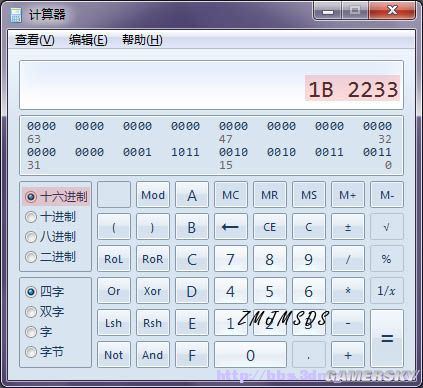Screen dimensions: 423x388
Task: Click the division slash button
Action: (348, 259)
